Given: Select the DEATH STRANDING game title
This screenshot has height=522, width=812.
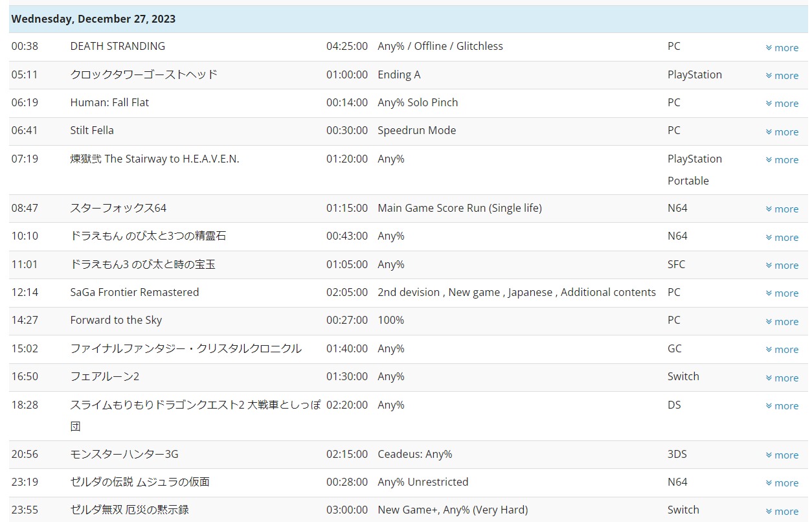Looking at the screenshot, I should pyautogui.click(x=118, y=46).
